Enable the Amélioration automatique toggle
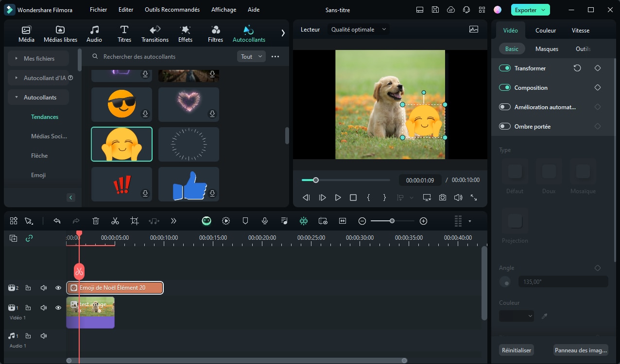Image resolution: width=620 pixels, height=364 pixels. coord(505,107)
